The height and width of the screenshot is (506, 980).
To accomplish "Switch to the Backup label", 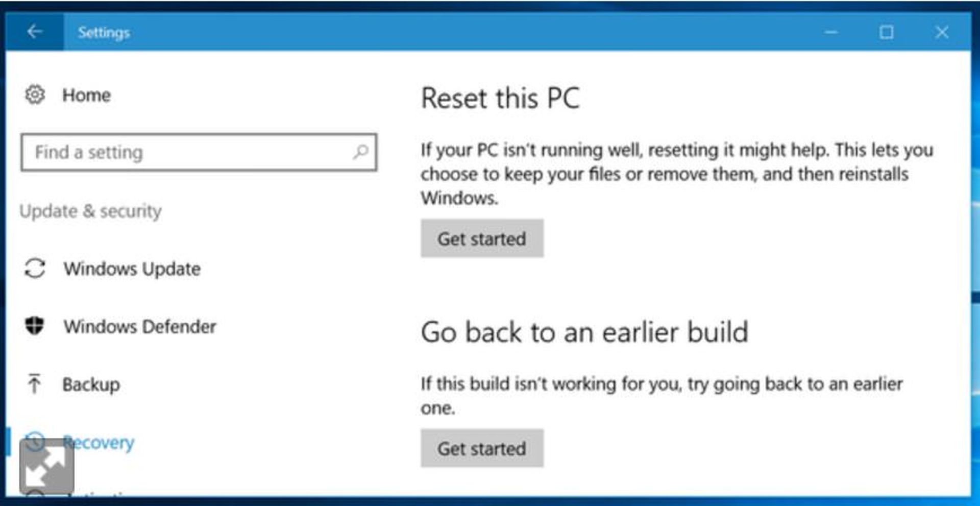I will (91, 384).
